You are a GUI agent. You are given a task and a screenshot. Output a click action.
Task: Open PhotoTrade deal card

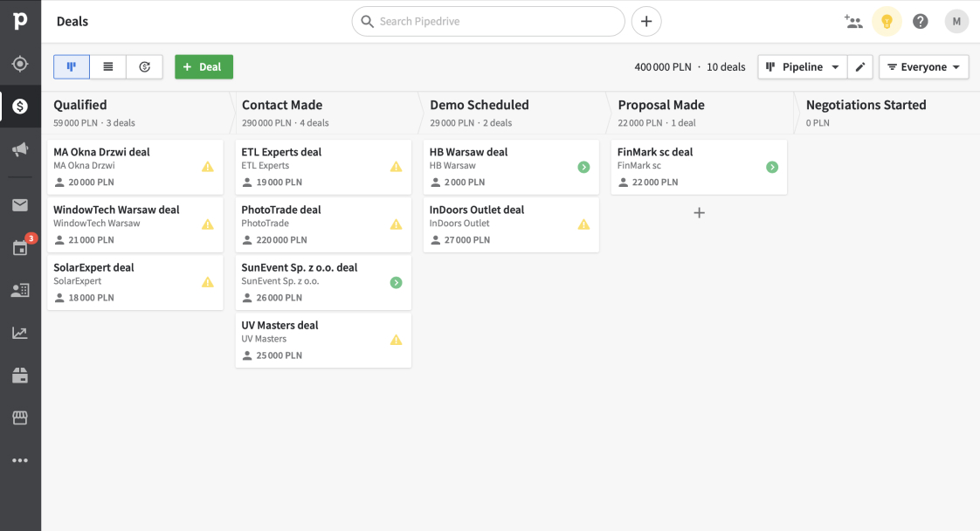[323, 225]
